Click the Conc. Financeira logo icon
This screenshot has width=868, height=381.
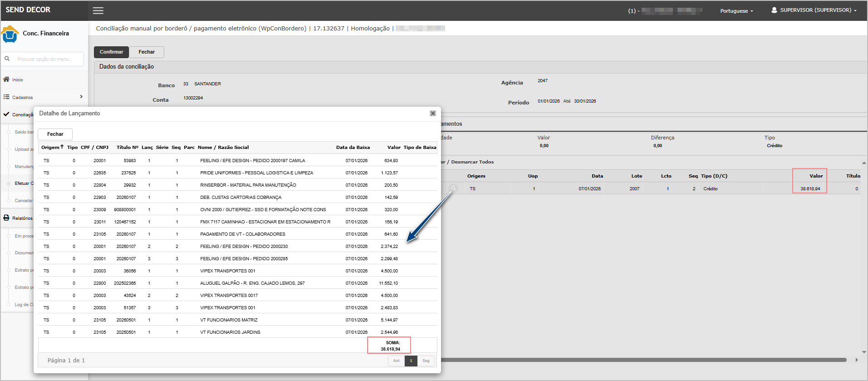[x=10, y=34]
